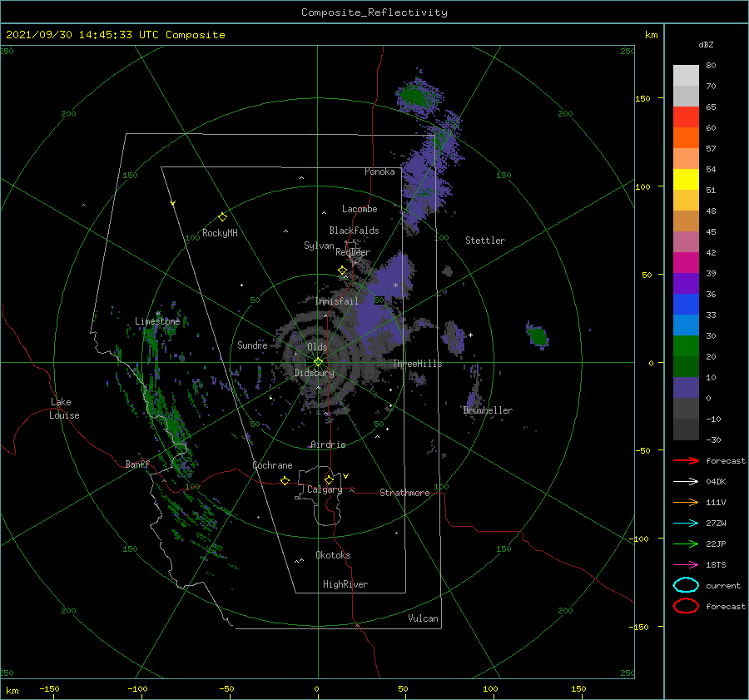The image size is (749, 700).
Task: Click the magenta 18TS arrow icon
Action: click(686, 565)
